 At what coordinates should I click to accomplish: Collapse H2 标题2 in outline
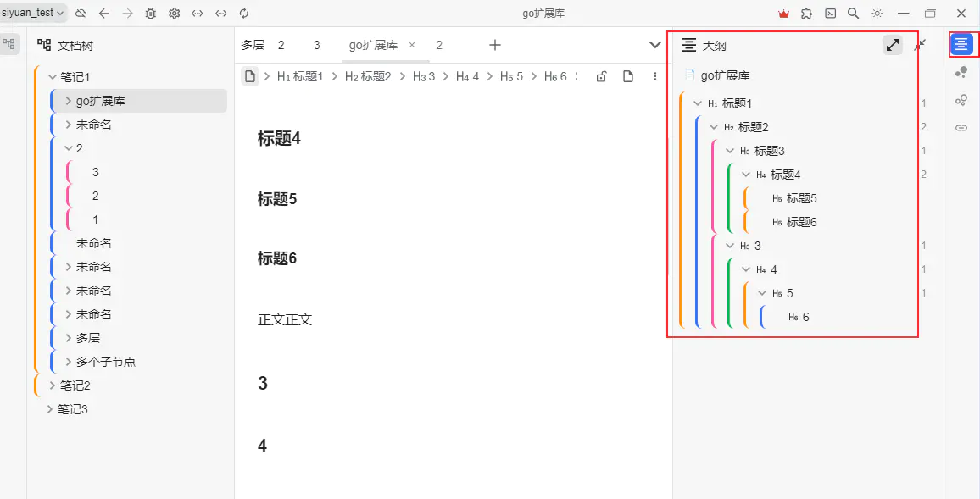(714, 127)
